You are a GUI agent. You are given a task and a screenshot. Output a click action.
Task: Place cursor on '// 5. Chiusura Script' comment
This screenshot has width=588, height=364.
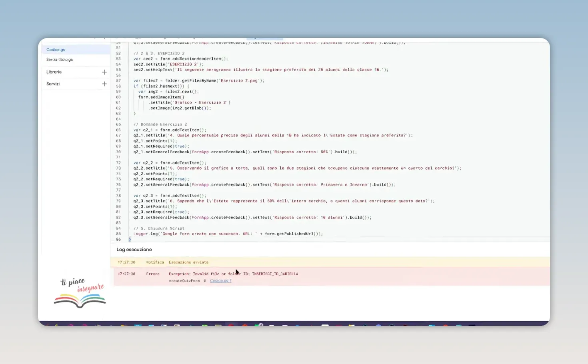click(159, 228)
